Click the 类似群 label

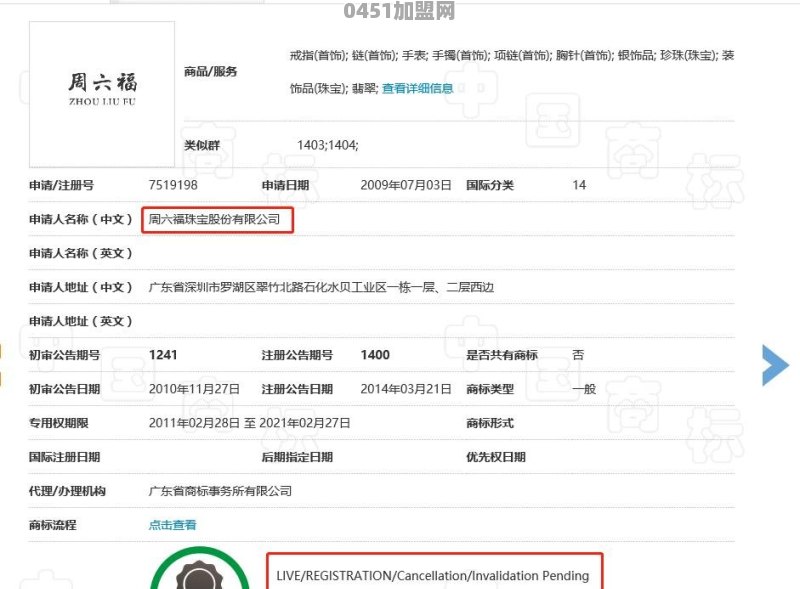[202, 145]
